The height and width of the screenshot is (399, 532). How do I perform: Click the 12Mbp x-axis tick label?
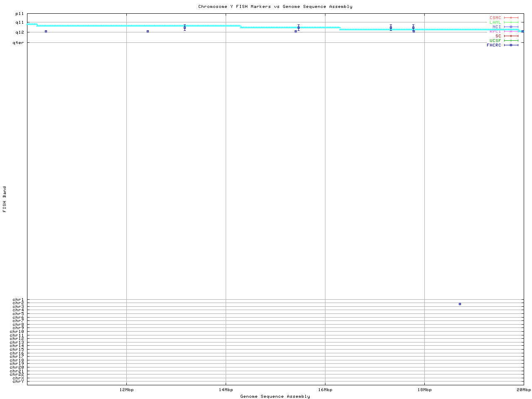(x=126, y=390)
